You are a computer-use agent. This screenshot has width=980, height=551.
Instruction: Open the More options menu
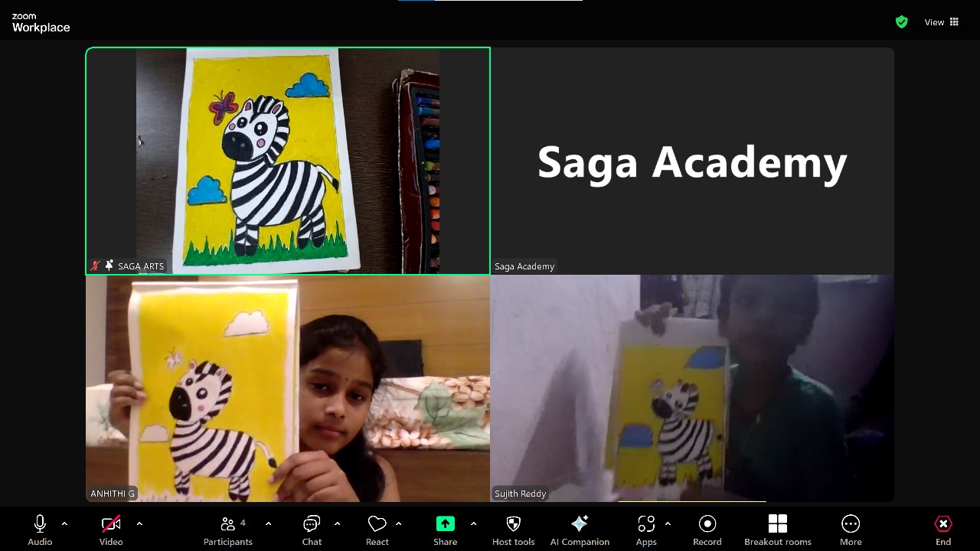point(851,530)
